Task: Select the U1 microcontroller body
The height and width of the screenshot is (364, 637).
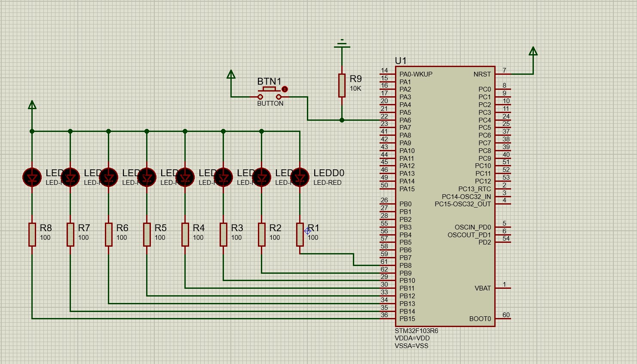Action: [445, 196]
